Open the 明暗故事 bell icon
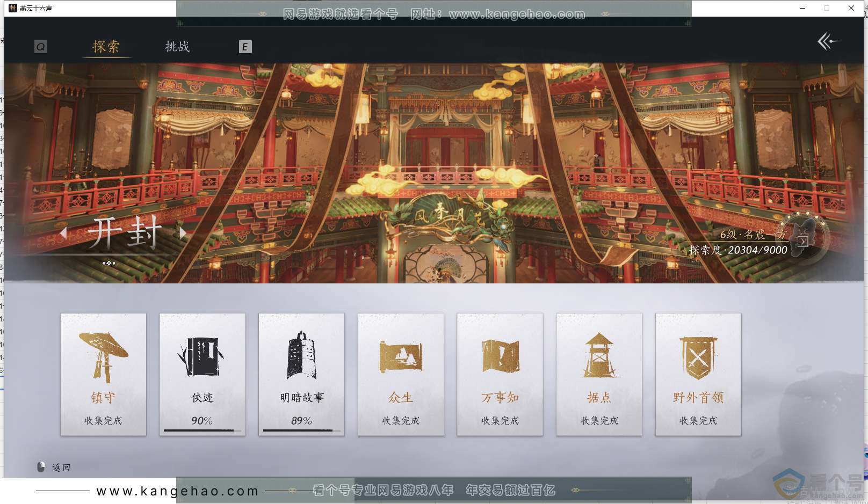 (x=301, y=356)
